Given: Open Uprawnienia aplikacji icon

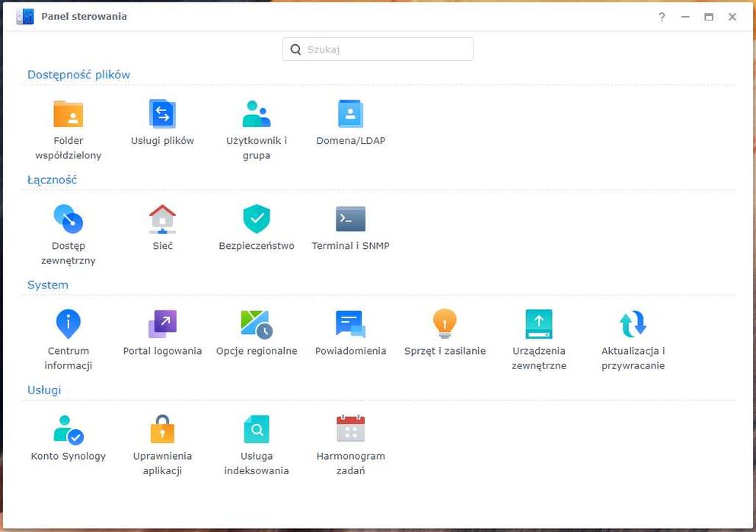Looking at the screenshot, I should click(162, 429).
